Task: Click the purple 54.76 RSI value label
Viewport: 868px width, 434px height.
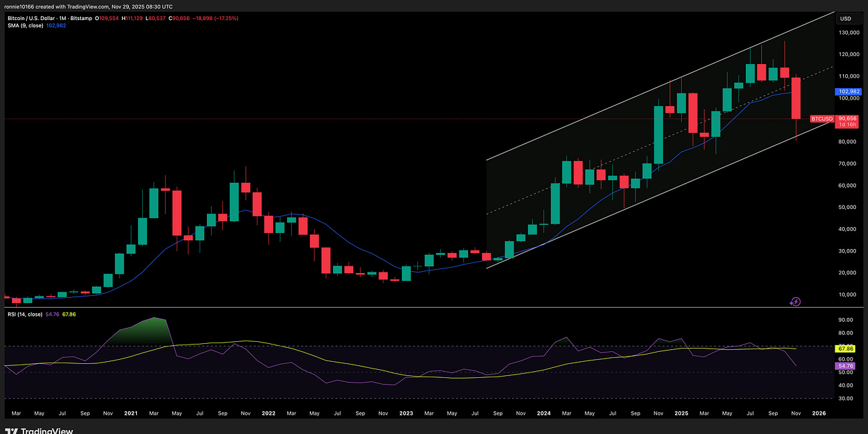Action: 845,365
